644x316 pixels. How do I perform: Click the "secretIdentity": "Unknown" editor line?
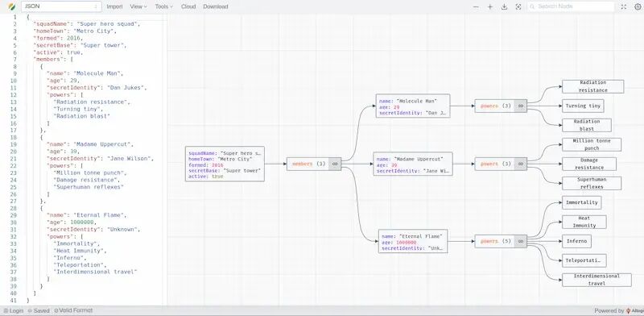[93, 229]
